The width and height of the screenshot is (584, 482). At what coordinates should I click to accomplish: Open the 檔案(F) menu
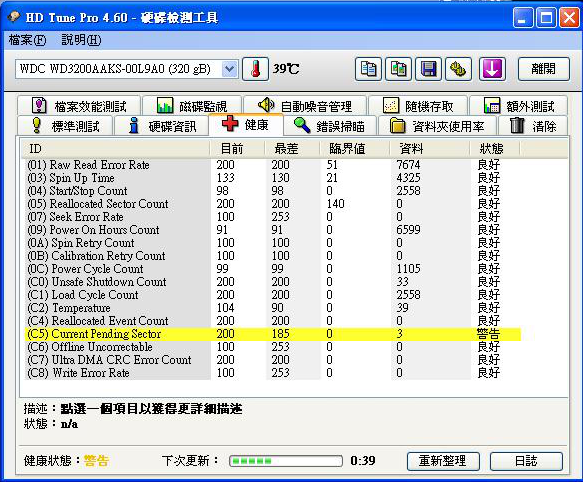click(28, 39)
